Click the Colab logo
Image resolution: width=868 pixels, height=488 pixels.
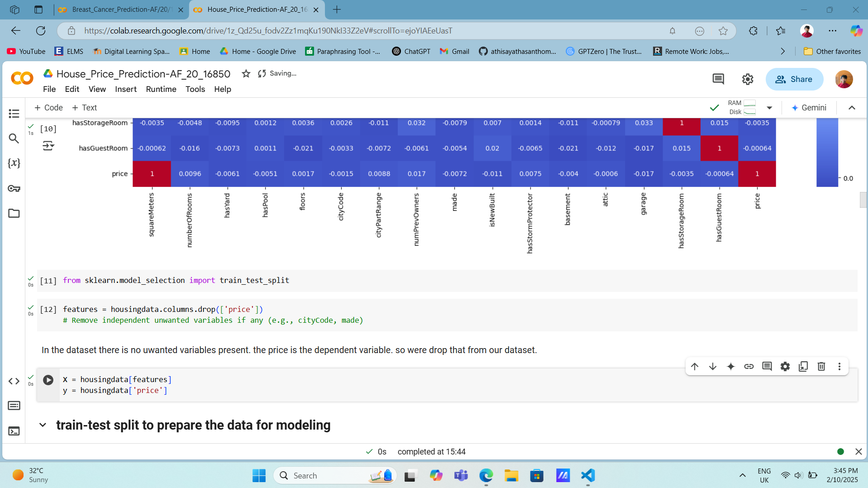coord(22,78)
